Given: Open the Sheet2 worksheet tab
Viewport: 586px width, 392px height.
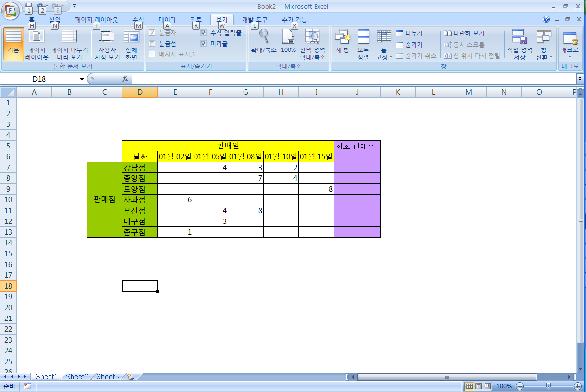Looking at the screenshot, I should pos(77,377).
